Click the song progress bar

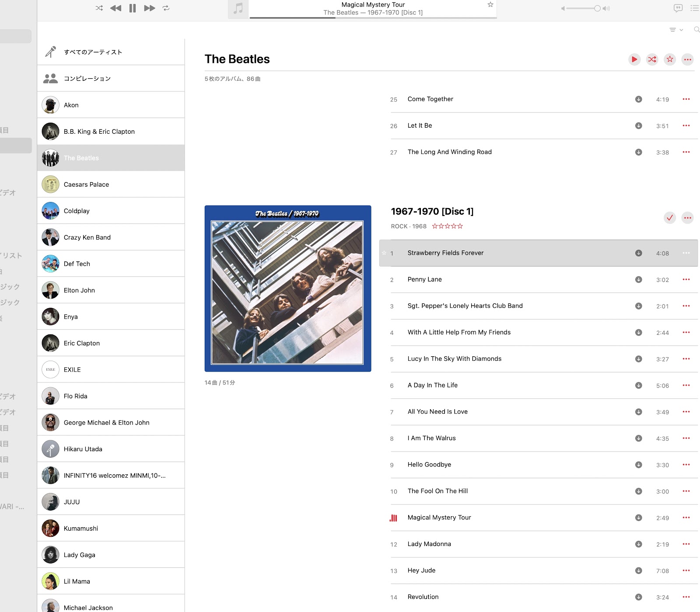[373, 18]
